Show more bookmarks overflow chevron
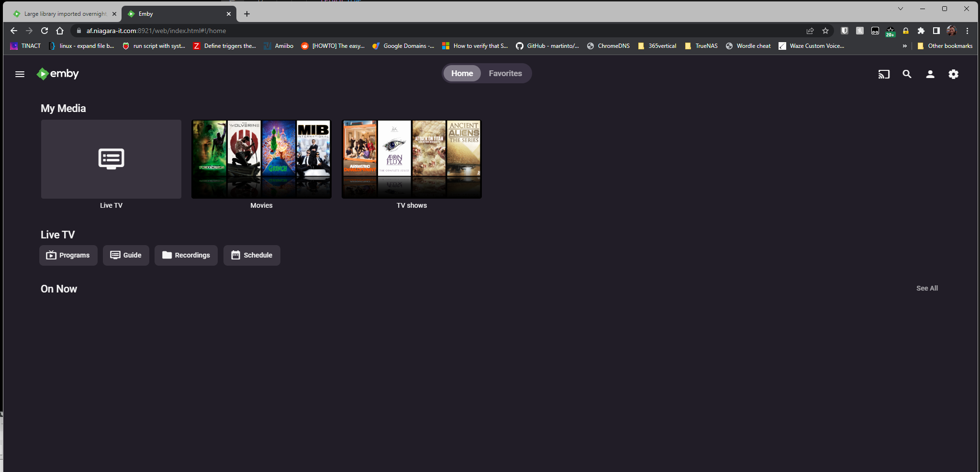The image size is (980, 472). 905,46
